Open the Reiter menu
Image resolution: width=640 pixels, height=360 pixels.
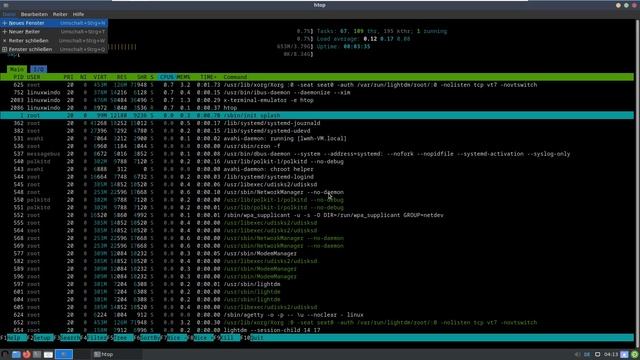click(x=60, y=14)
